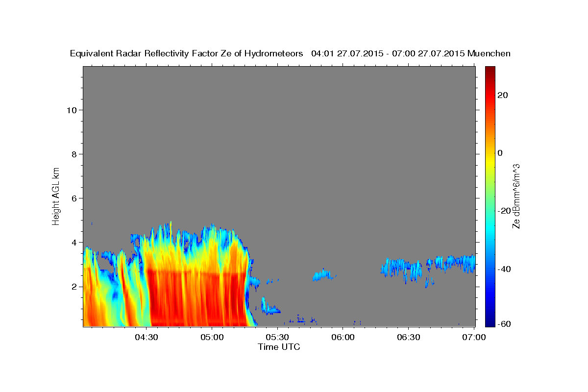Viewport: 588px width, 392px height.
Task: Click the colorbar label '0'
Action: click(x=500, y=153)
